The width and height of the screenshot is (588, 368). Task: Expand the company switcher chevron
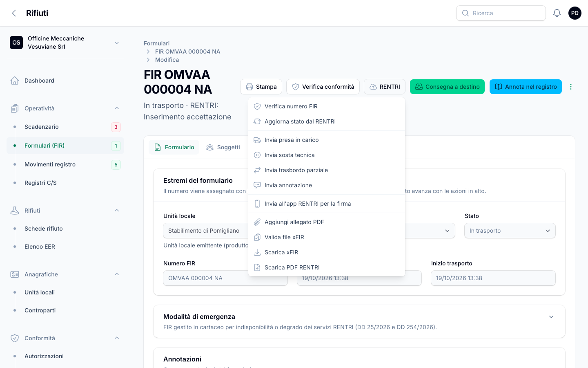tap(117, 43)
